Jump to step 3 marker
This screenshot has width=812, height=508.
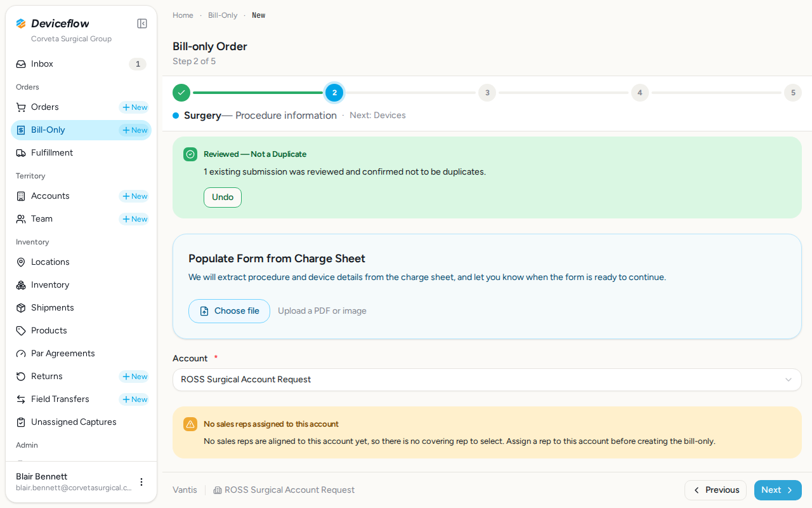click(487, 93)
